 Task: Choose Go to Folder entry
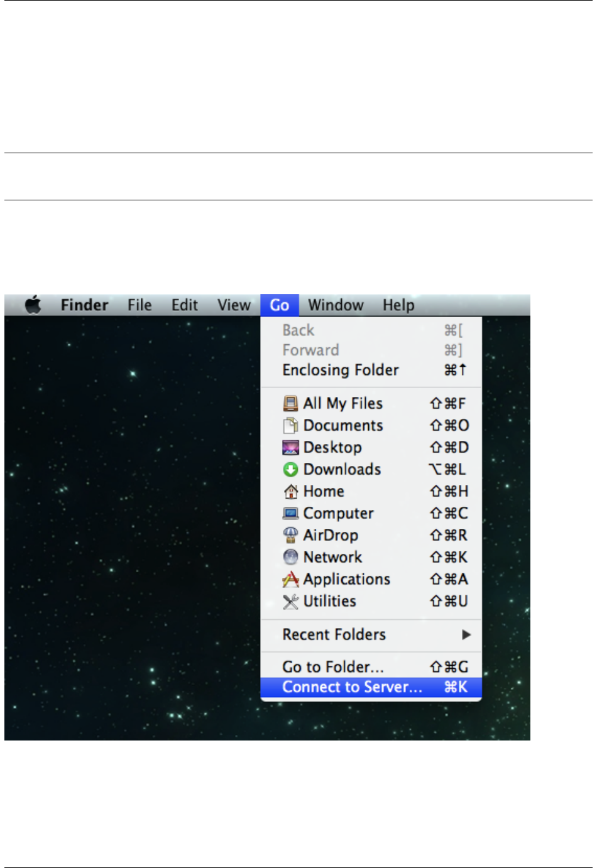[x=371, y=666]
